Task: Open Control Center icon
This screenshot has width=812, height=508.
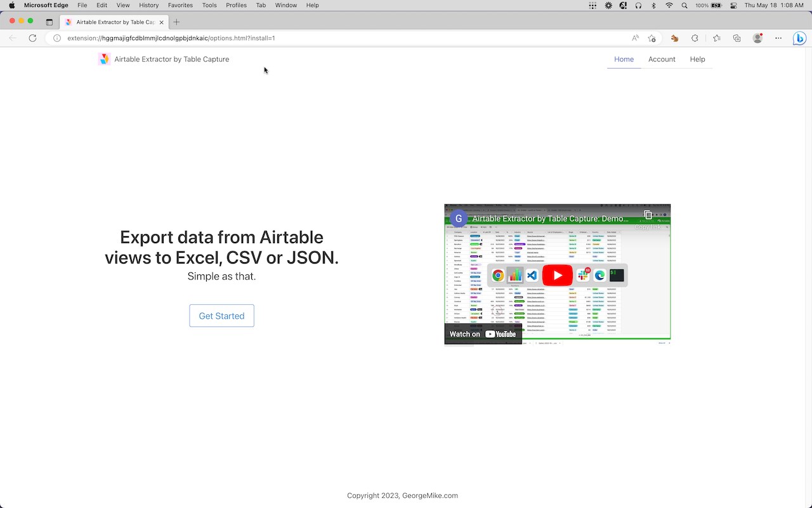Action: (734, 5)
